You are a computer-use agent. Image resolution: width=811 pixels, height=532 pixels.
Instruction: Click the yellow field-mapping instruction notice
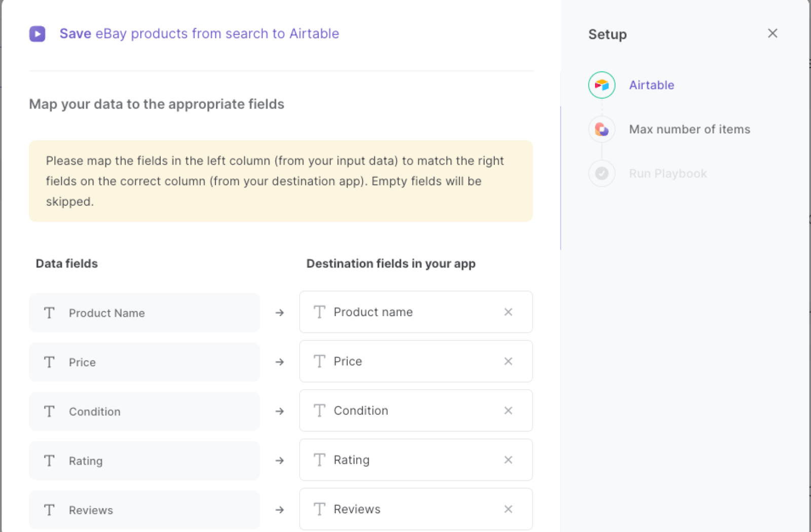pos(281,181)
